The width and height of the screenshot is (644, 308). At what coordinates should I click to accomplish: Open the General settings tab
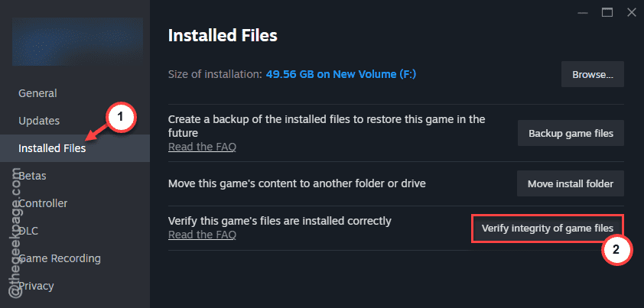pos(37,93)
